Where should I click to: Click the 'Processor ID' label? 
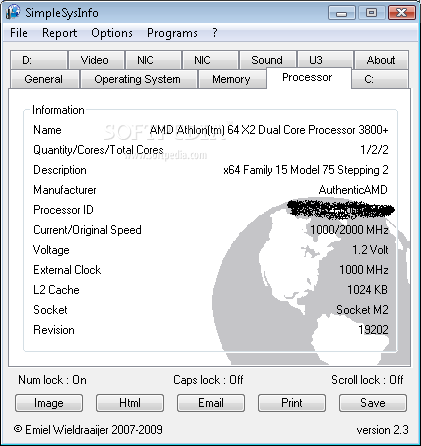(63, 210)
